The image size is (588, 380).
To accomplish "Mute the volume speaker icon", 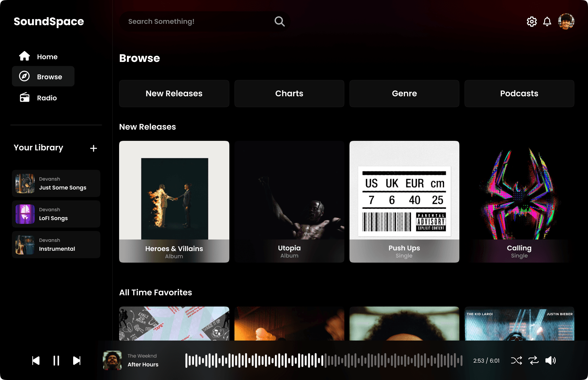I will click(551, 361).
